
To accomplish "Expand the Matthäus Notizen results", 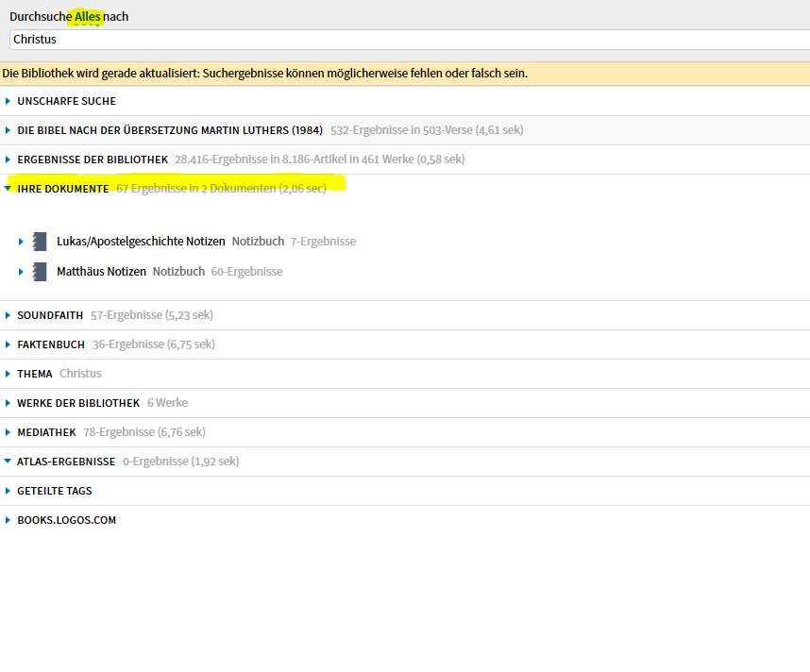I will (x=21, y=271).
